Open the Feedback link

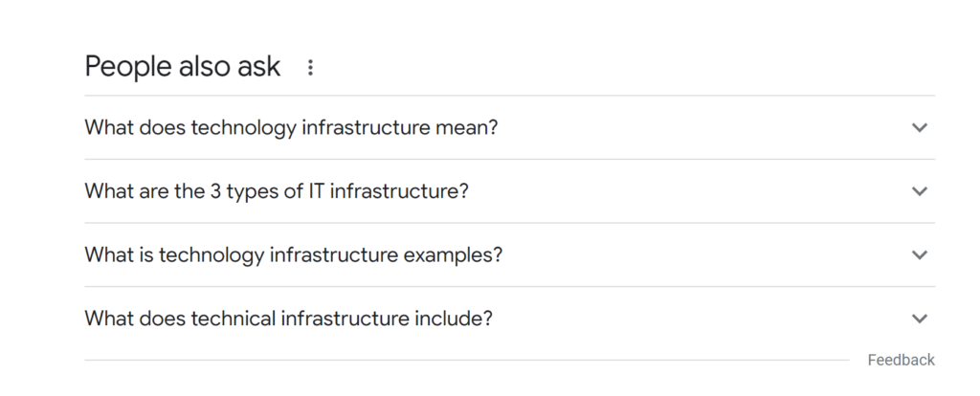click(x=901, y=360)
